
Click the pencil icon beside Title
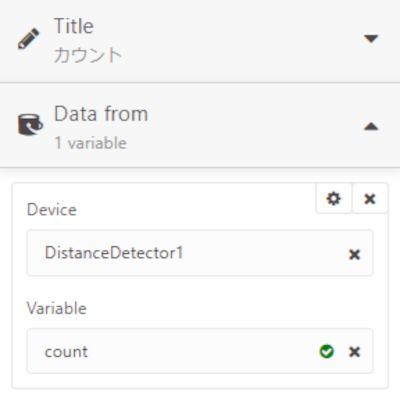[28, 39]
